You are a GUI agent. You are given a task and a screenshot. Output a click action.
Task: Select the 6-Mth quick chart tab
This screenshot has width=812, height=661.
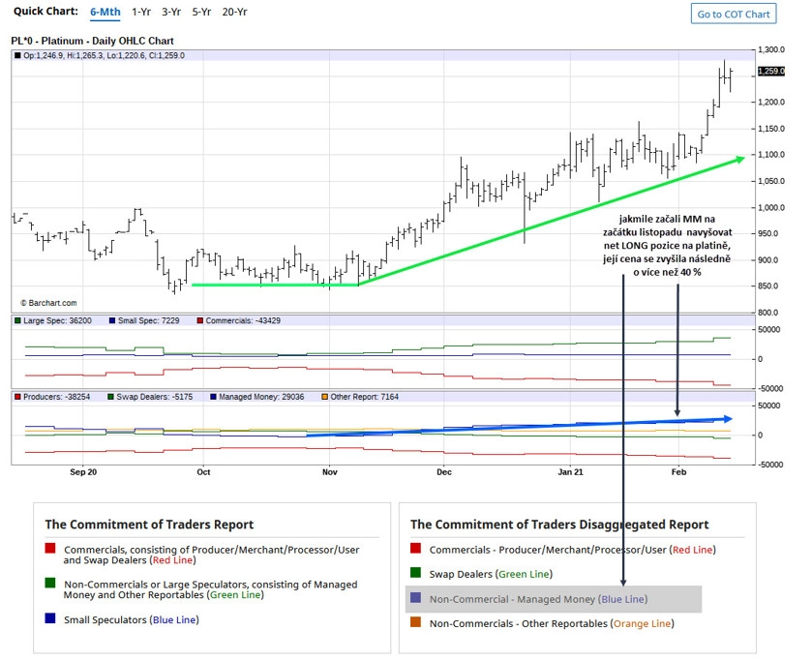(x=105, y=12)
